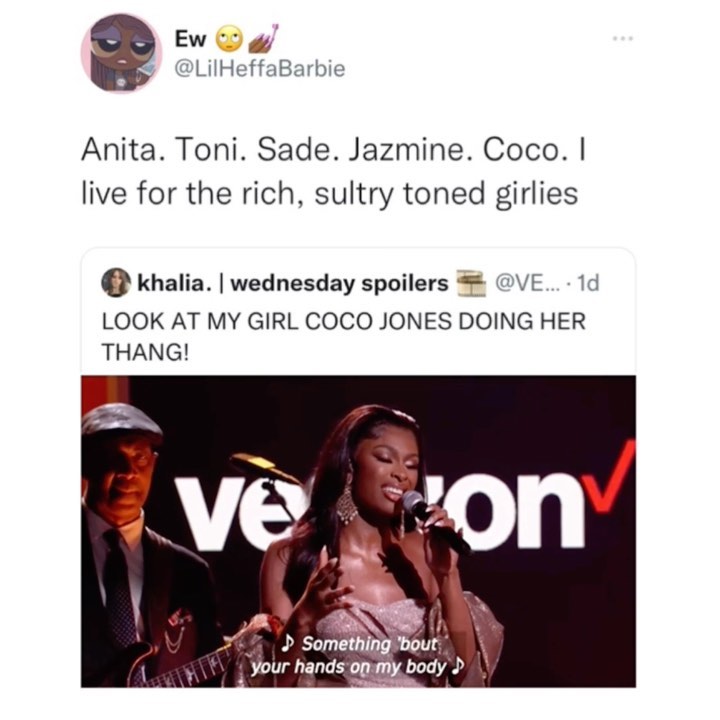Click the music note before 'Something 'bout'
The image size is (720, 720).
288,643
